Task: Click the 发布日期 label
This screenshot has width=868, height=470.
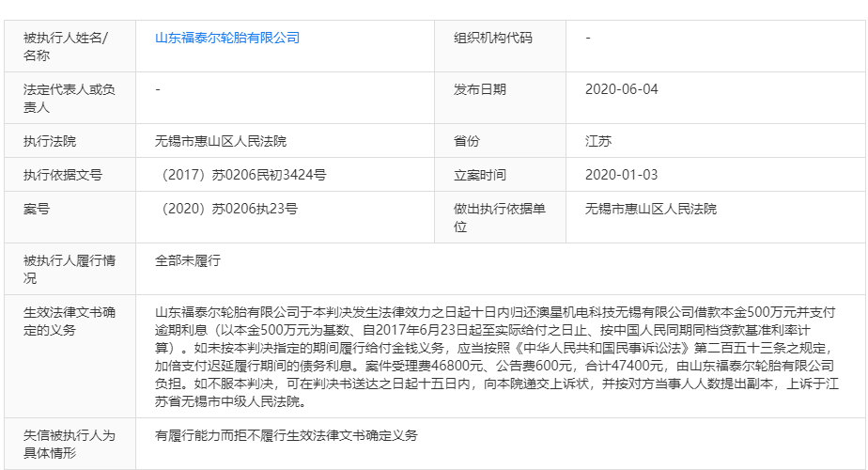Action: click(479, 89)
